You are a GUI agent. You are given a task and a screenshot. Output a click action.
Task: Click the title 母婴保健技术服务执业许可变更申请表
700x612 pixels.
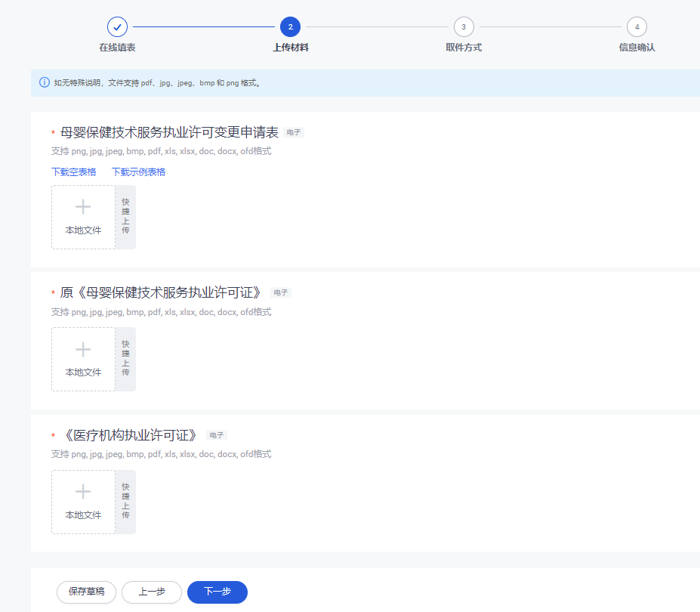pyautogui.click(x=169, y=132)
